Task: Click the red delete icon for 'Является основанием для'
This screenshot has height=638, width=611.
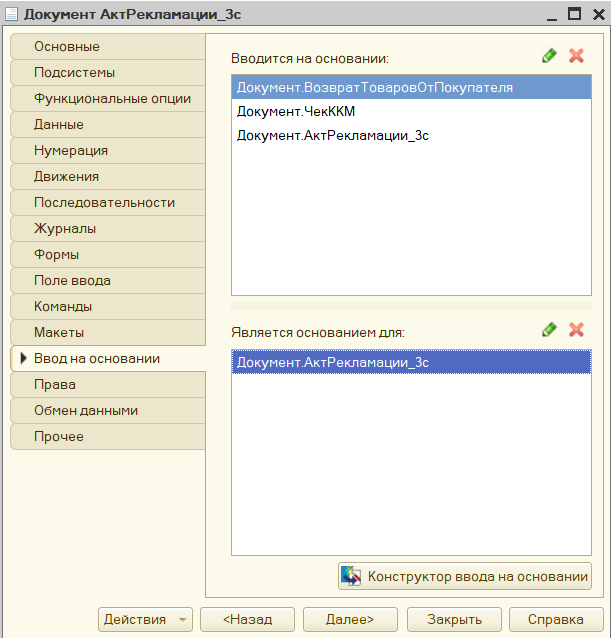Action: coord(576,330)
